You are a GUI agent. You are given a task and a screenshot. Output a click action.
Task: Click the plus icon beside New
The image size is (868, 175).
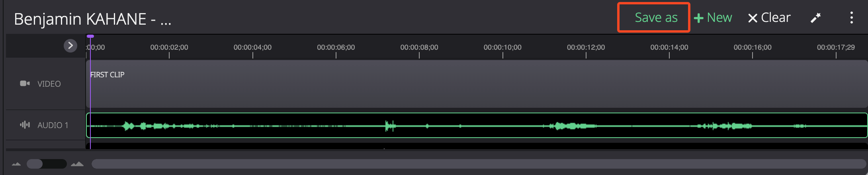698,18
